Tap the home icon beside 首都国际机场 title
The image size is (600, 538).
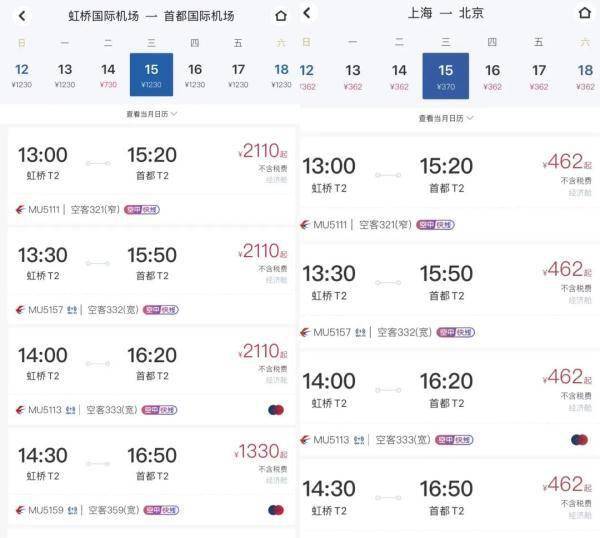(x=280, y=16)
